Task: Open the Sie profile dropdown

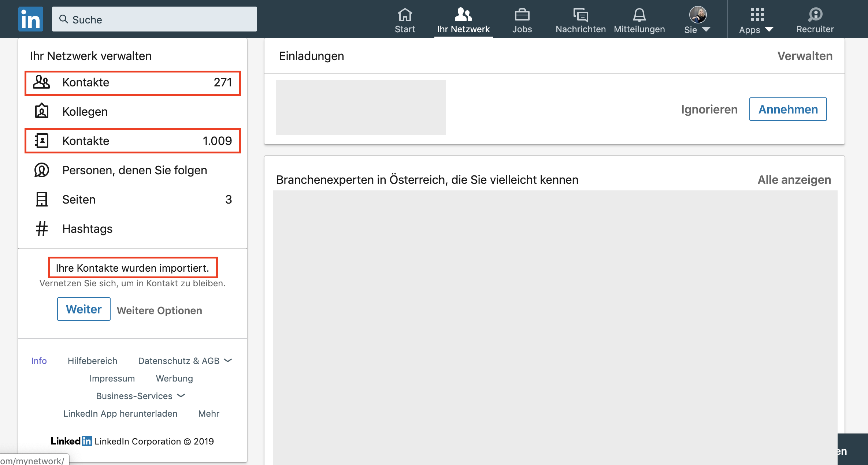Action: click(697, 21)
